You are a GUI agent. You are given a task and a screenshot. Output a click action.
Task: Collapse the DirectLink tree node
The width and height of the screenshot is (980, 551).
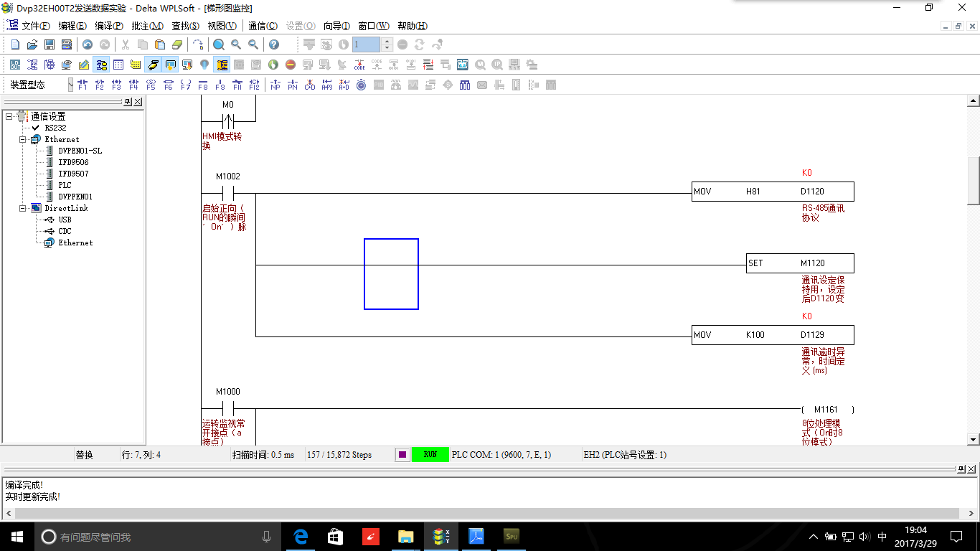(22, 208)
